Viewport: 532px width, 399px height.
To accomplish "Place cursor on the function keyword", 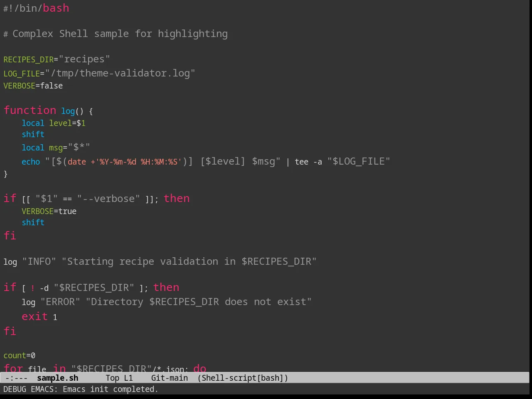I will pos(30,110).
